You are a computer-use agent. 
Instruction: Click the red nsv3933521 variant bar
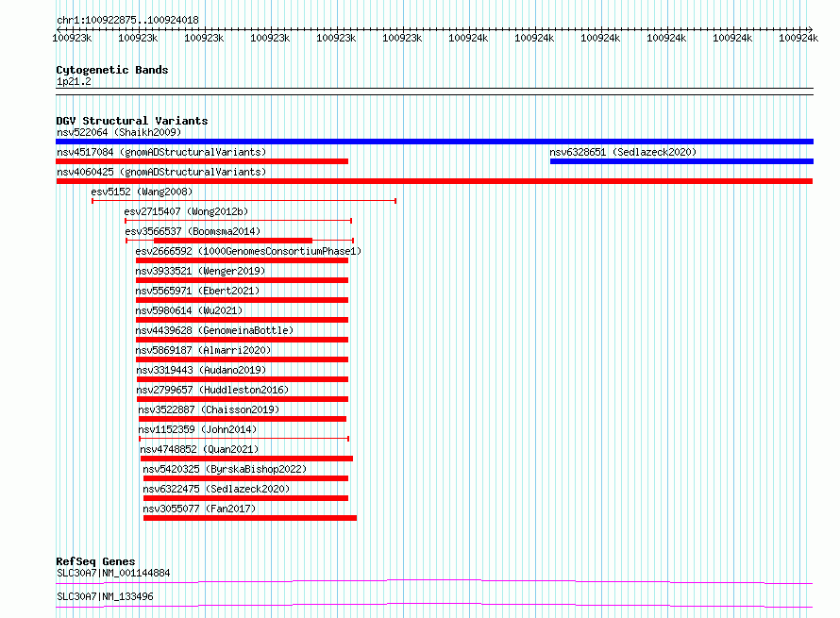243,280
